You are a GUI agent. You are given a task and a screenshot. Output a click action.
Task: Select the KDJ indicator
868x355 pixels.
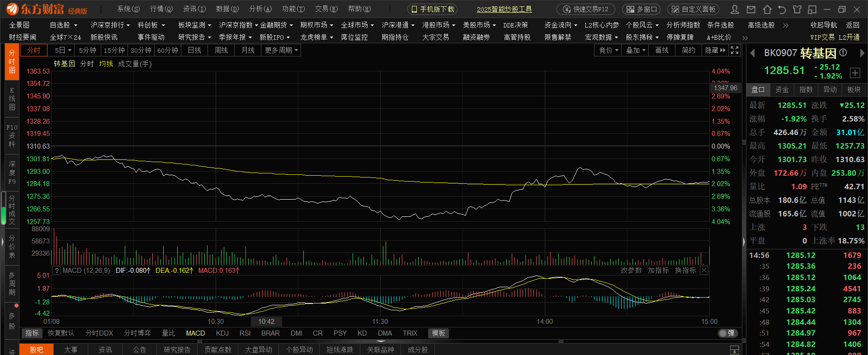pyautogui.click(x=222, y=333)
